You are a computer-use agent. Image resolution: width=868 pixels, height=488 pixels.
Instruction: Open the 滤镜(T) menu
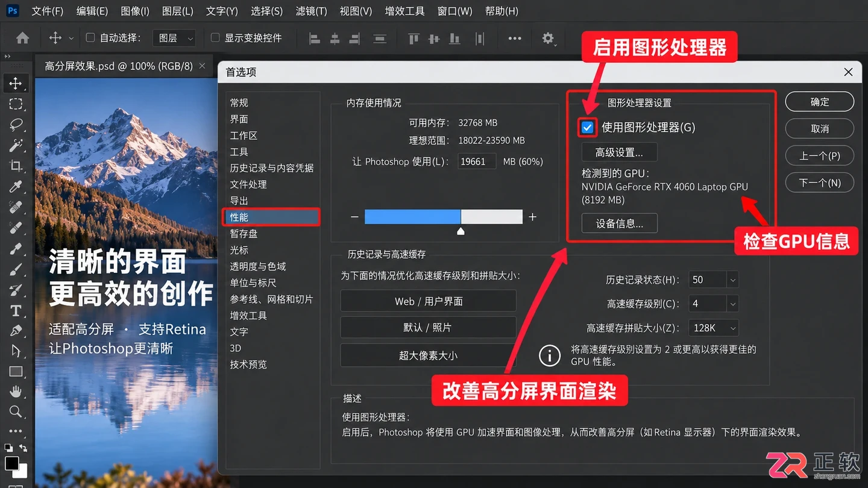[312, 11]
